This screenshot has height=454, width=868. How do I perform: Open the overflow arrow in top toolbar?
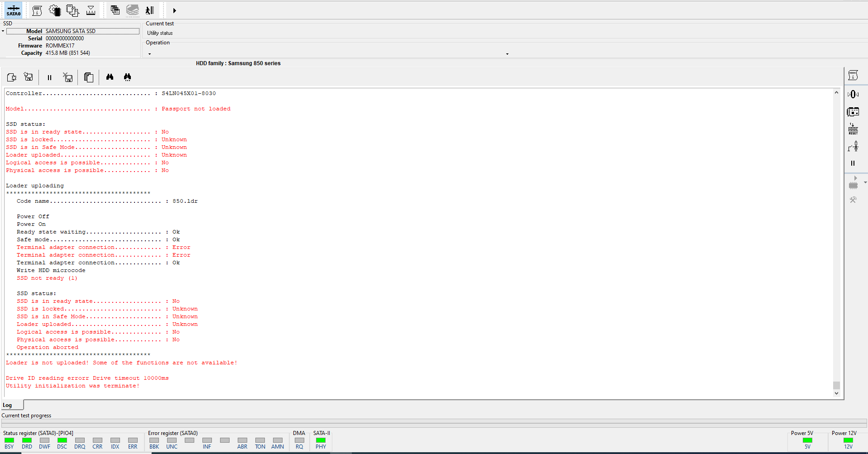pos(174,10)
